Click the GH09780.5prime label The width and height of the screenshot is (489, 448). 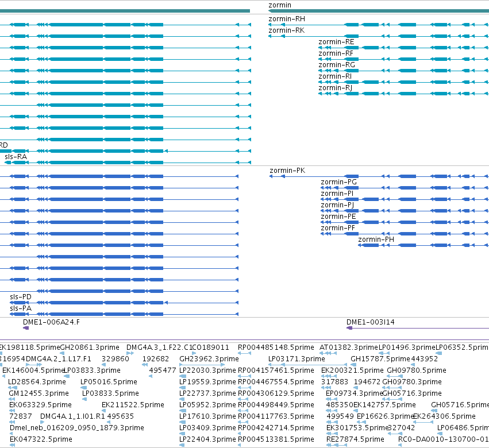(x=417, y=370)
